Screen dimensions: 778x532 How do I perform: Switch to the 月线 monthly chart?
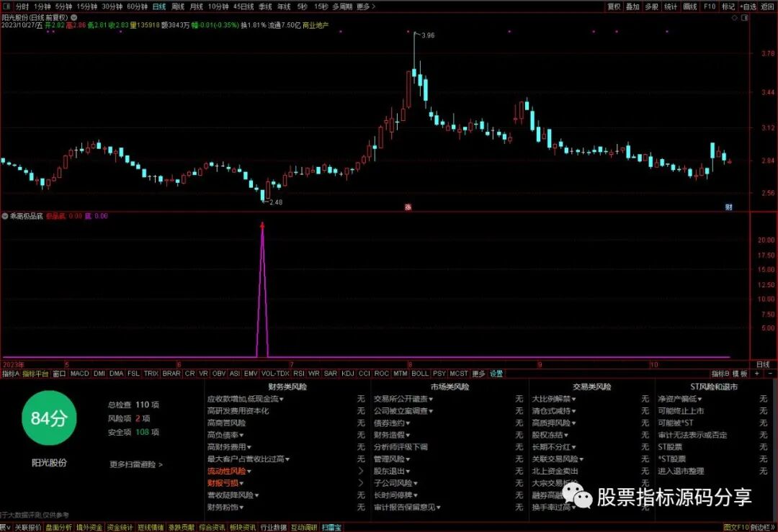(x=197, y=6)
